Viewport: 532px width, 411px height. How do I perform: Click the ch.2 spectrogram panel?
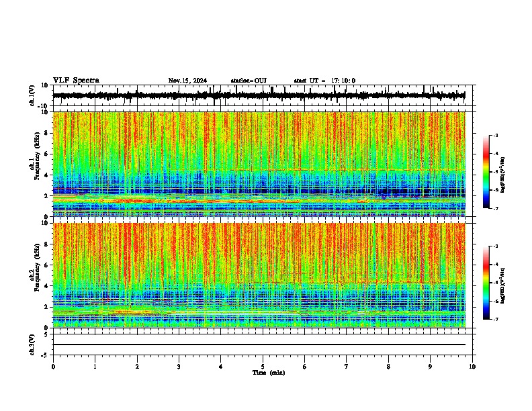(259, 275)
